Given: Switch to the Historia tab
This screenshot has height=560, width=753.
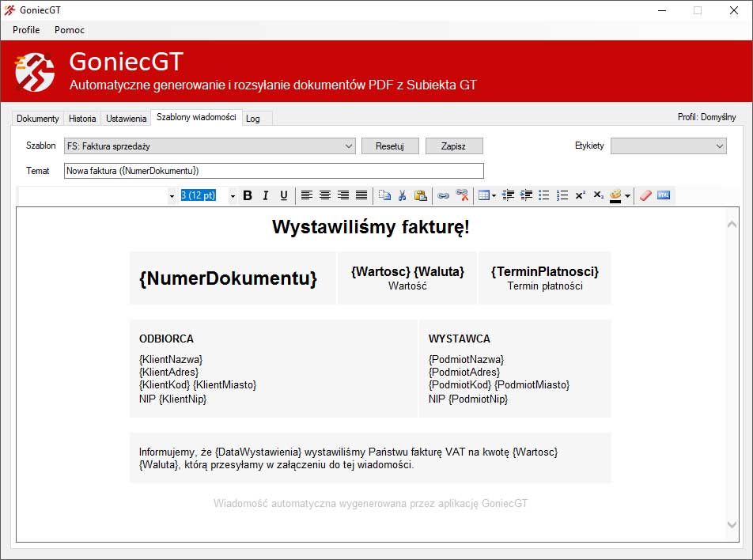Looking at the screenshot, I should click(x=82, y=119).
